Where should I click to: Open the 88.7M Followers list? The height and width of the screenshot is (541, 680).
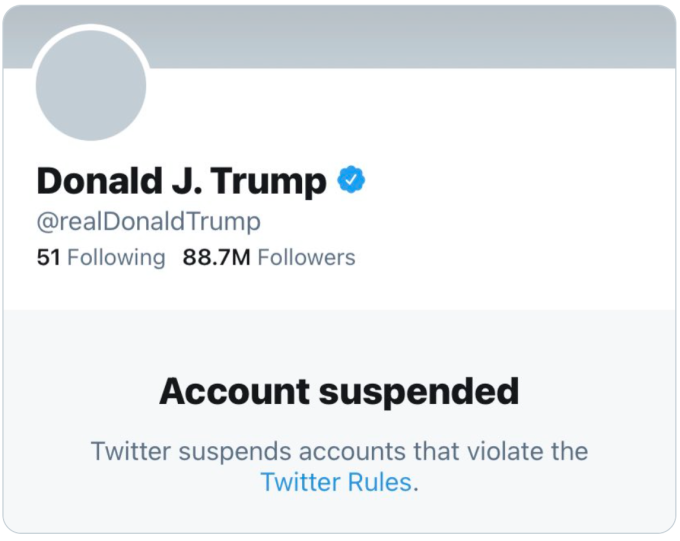click(x=268, y=257)
